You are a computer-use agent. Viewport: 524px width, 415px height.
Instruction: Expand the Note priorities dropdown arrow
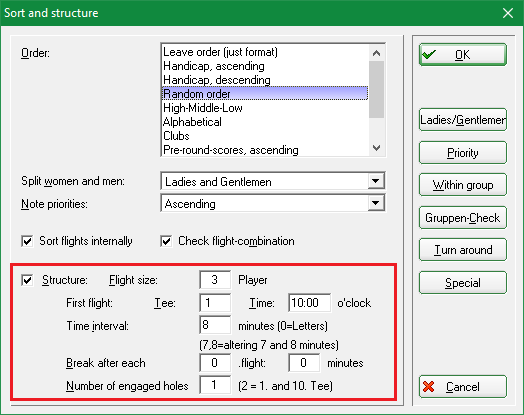(376, 203)
